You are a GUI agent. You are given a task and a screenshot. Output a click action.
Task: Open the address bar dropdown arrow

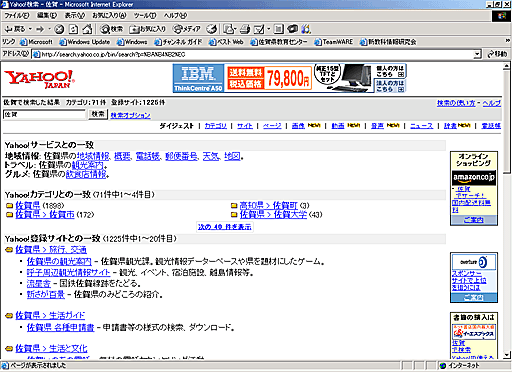pos(477,54)
